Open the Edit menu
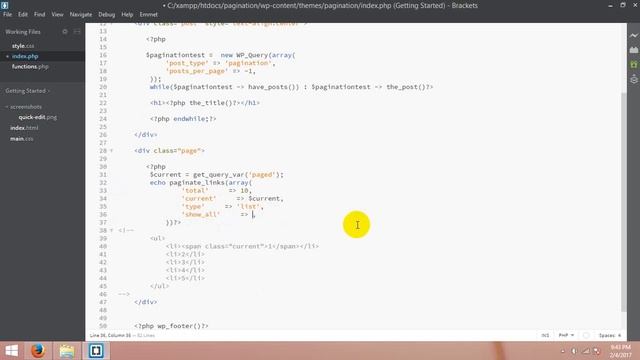Image resolution: width=640 pixels, height=360 pixels. coord(23,14)
